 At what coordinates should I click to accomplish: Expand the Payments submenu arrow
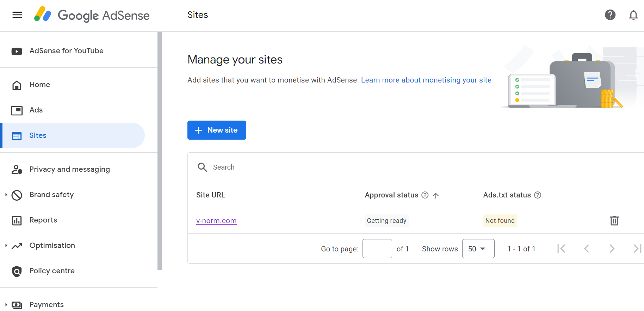[x=6, y=305]
